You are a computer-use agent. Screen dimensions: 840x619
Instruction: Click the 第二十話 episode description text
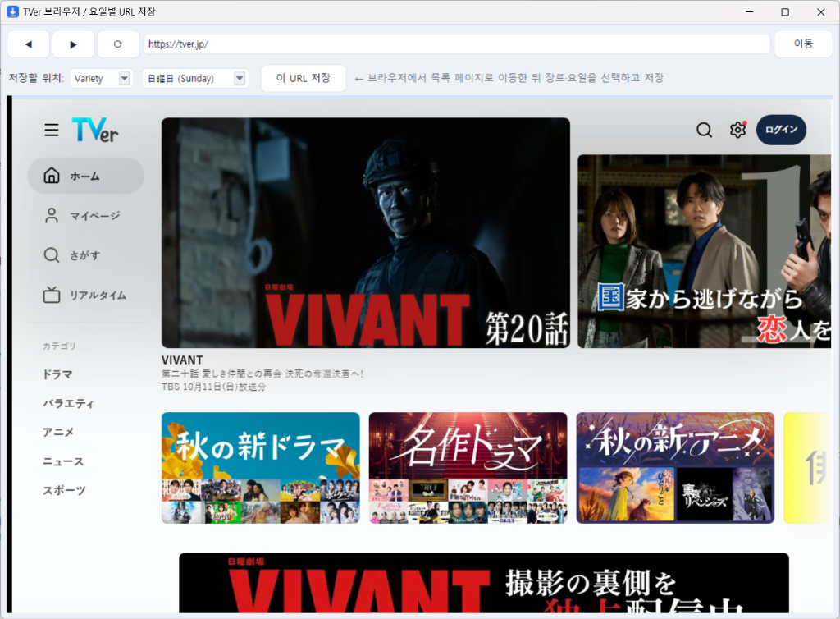pyautogui.click(x=262, y=374)
